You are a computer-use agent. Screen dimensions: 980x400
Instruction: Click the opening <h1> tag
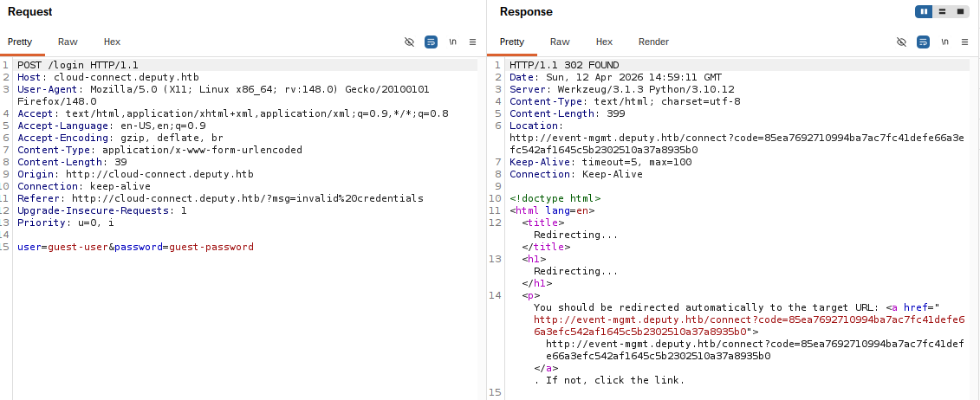pos(534,259)
